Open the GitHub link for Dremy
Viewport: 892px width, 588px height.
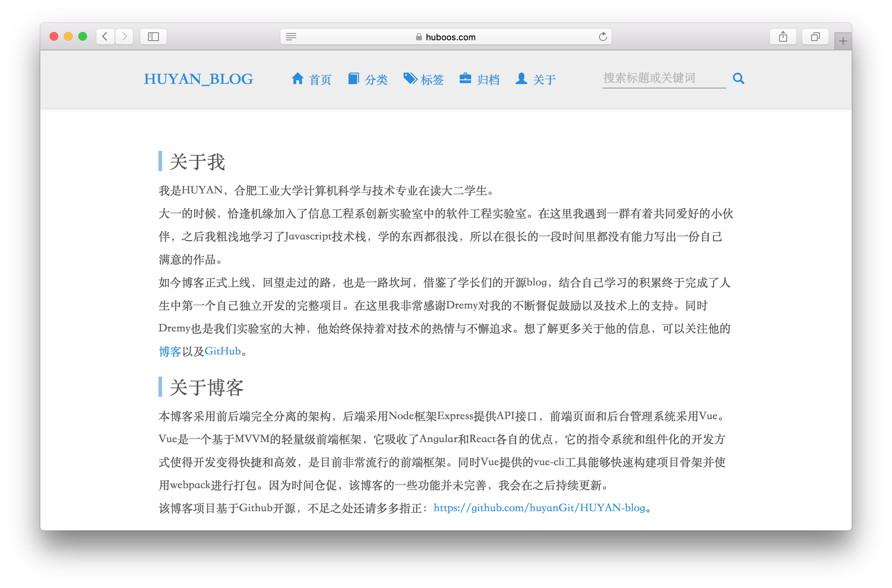tap(222, 352)
